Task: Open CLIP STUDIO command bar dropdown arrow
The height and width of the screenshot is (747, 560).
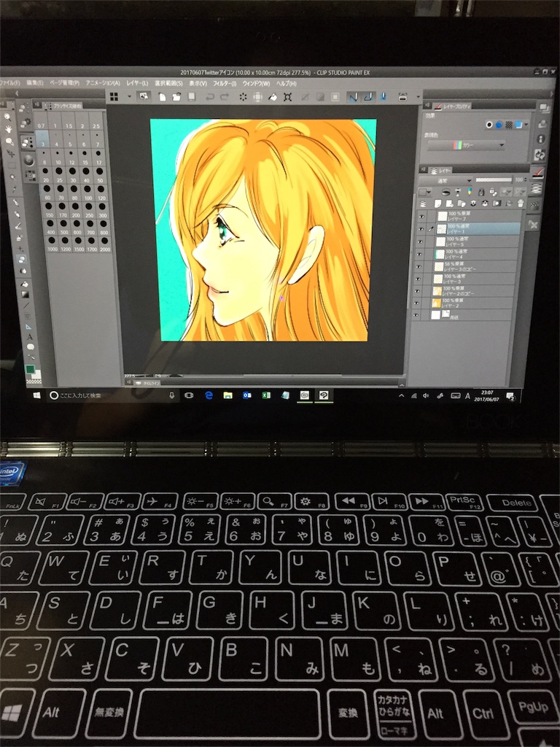Action: point(129,97)
